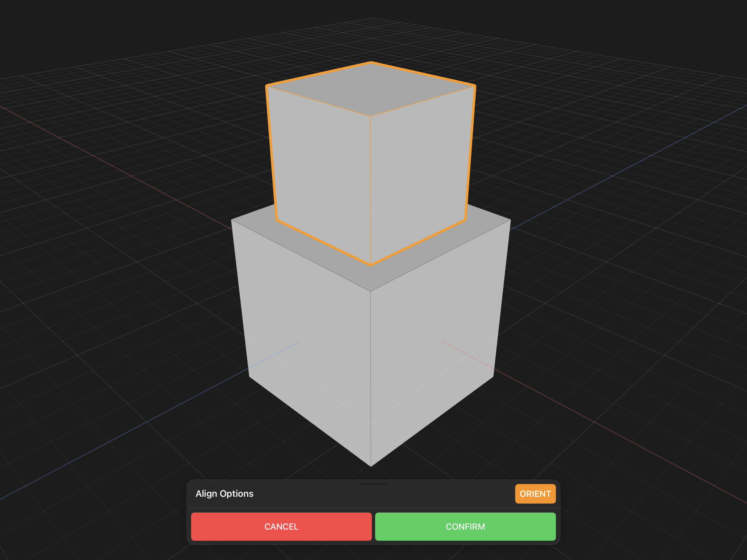Click the panel grabber above Align Options
747x560 pixels.
373,484
